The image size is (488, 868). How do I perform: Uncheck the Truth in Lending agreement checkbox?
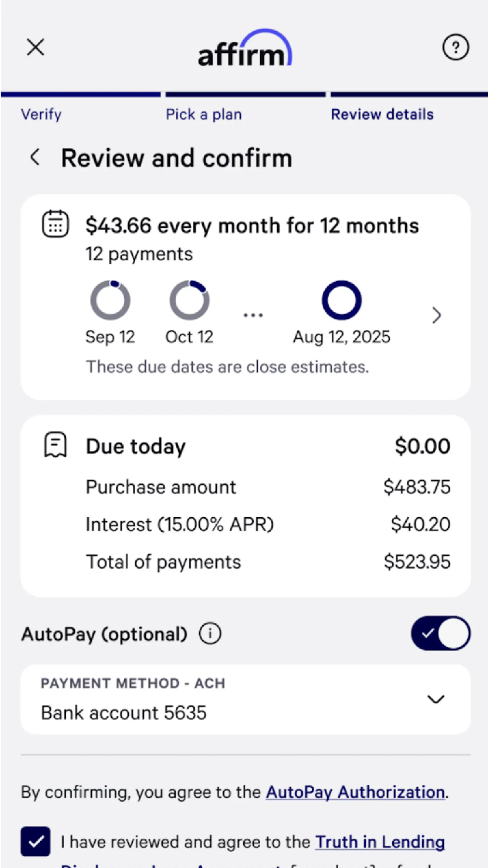click(x=36, y=841)
